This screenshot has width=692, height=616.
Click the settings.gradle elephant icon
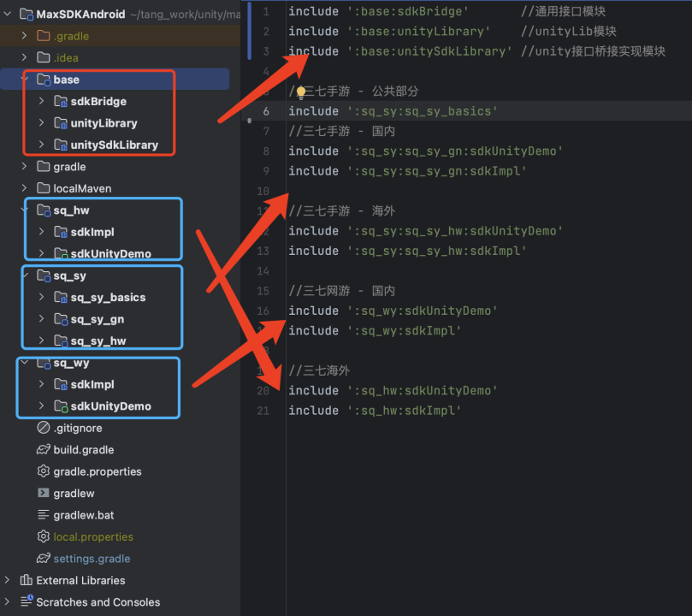pyautogui.click(x=44, y=558)
